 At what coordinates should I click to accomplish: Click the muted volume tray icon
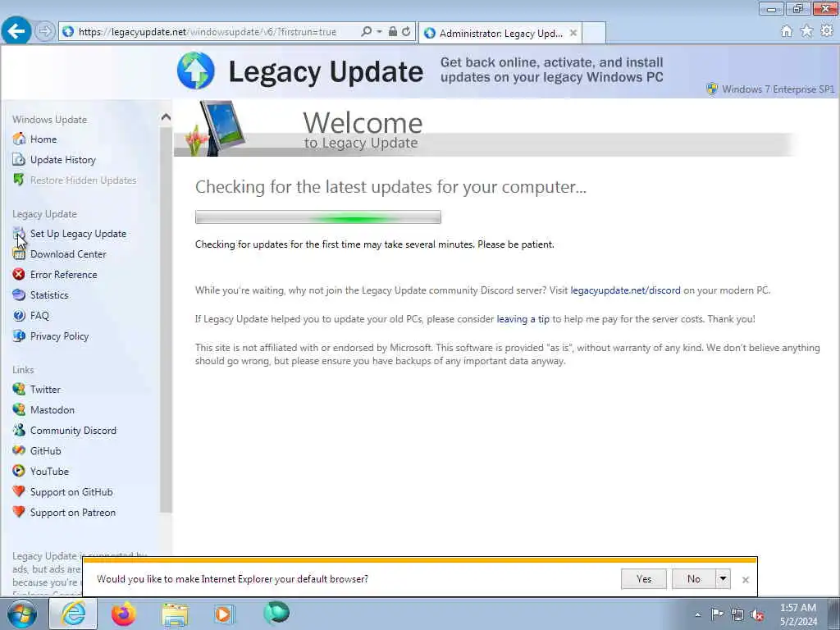click(x=757, y=615)
